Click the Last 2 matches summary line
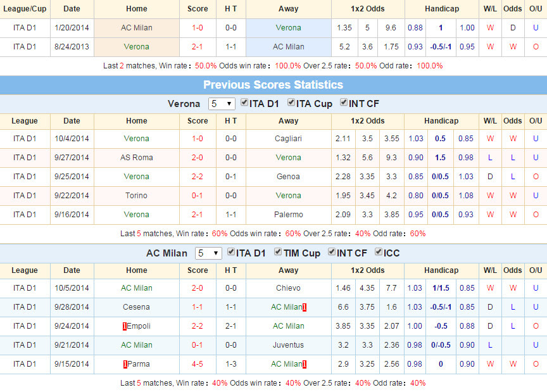 click(x=273, y=66)
